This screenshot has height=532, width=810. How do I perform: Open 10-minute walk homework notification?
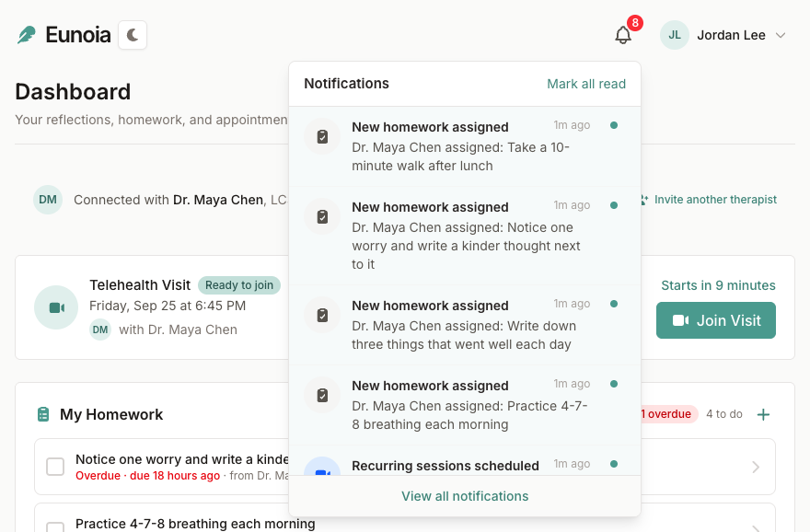[465, 146]
